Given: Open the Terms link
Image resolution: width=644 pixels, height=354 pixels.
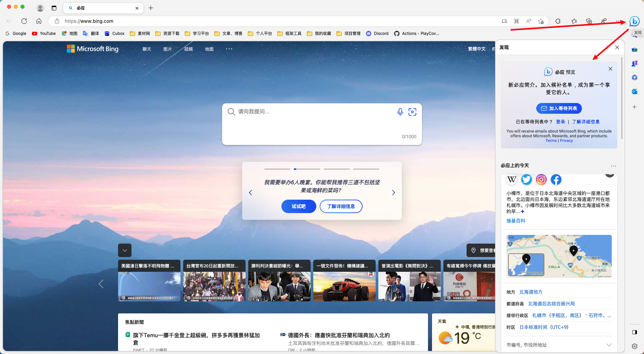Looking at the screenshot, I should tap(551, 141).
